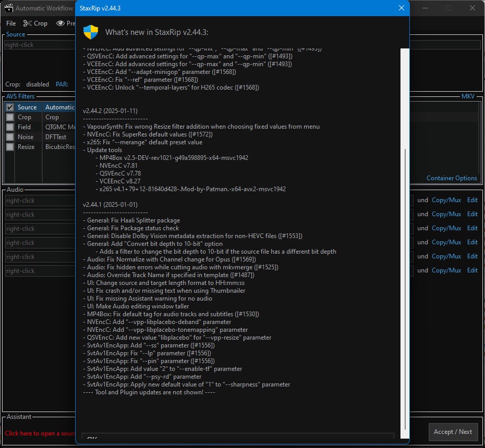Click the MKV container label
This screenshot has height=448, width=485.
[x=468, y=96]
